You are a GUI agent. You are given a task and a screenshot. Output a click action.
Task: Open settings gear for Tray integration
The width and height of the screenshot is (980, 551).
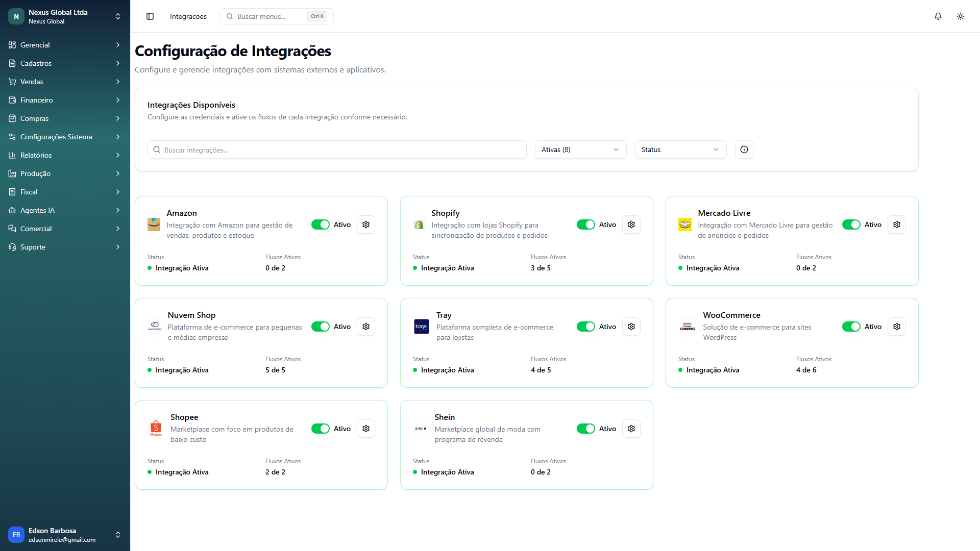pos(631,327)
